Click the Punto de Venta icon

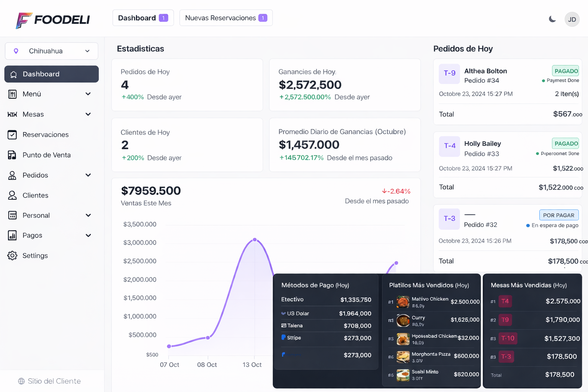click(x=12, y=155)
